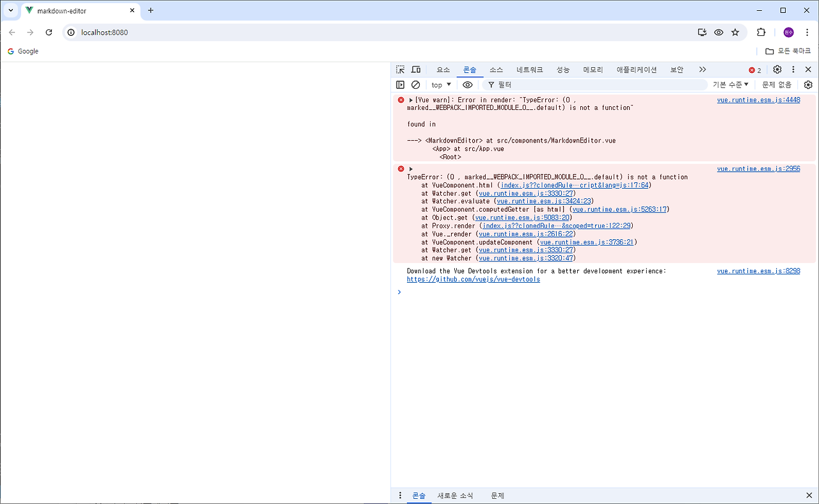Toggle the device toolbar icon
This screenshot has width=819, height=504.
pos(416,70)
